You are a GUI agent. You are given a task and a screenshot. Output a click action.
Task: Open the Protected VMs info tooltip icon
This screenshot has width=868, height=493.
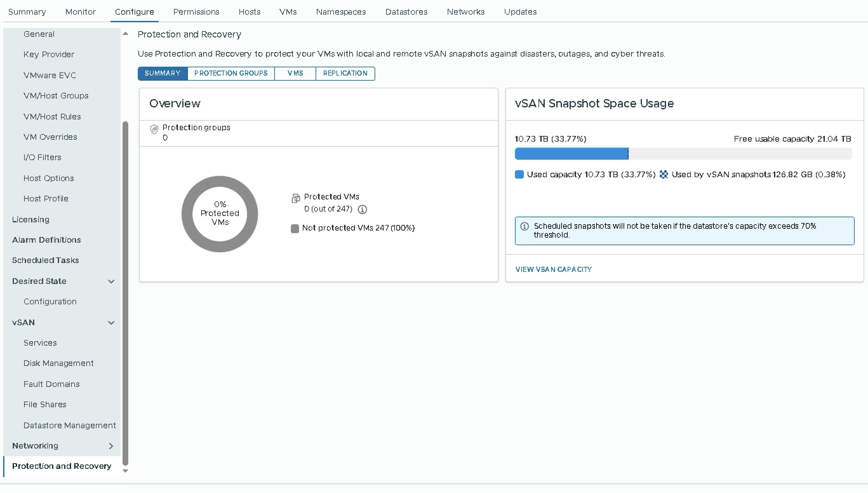click(x=362, y=210)
